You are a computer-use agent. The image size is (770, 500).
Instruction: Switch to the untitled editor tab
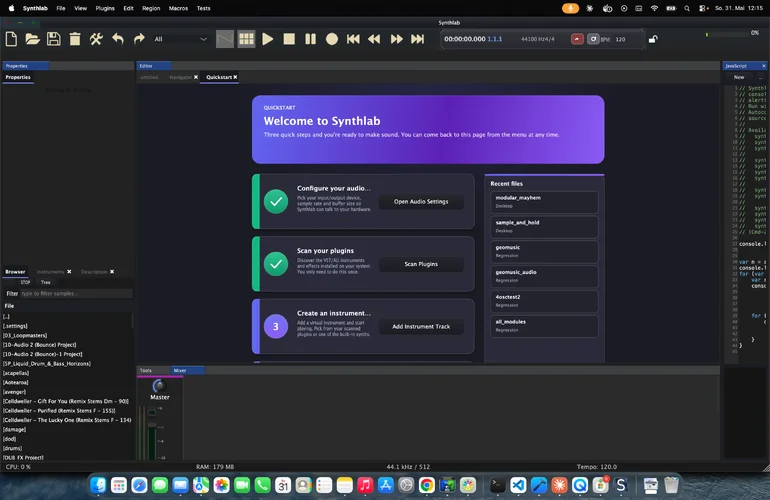[149, 77]
